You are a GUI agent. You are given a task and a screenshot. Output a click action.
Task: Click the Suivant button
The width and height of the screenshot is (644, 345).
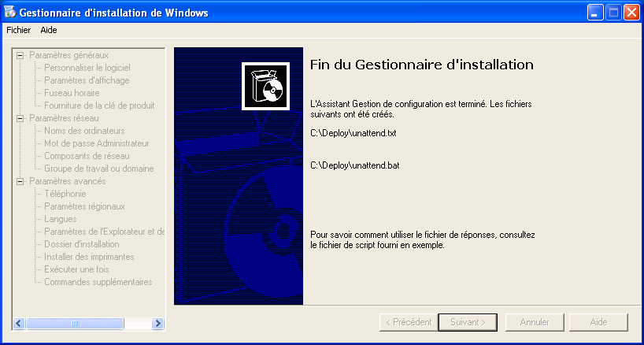click(x=468, y=322)
